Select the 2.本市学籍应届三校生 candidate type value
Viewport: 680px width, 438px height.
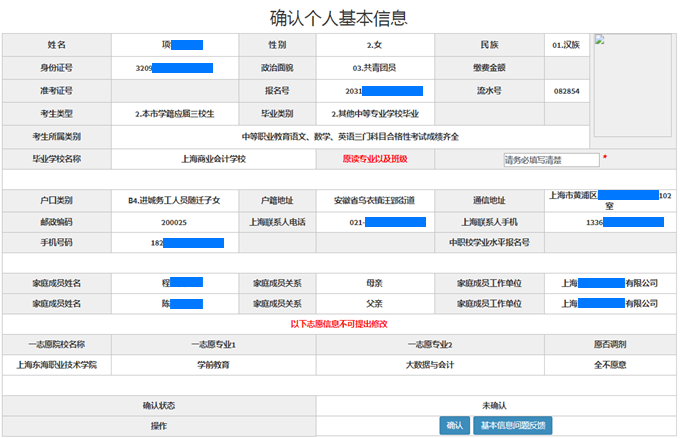(x=175, y=113)
